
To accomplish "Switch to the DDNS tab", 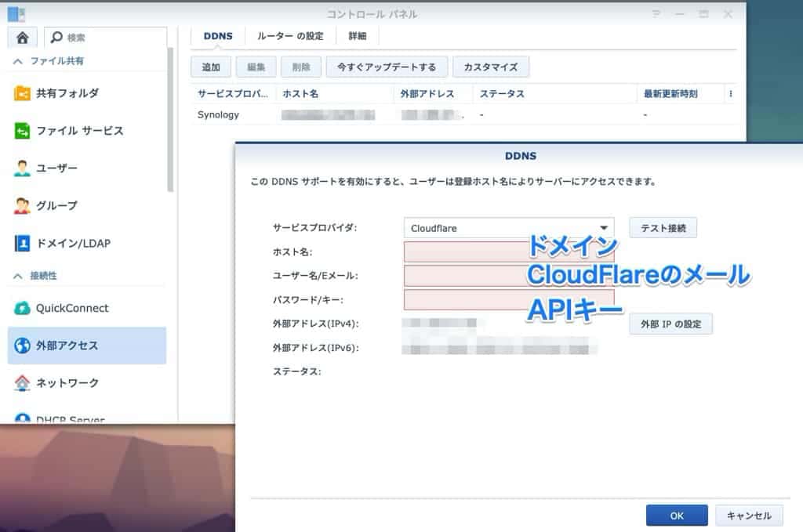I will 218,36.
